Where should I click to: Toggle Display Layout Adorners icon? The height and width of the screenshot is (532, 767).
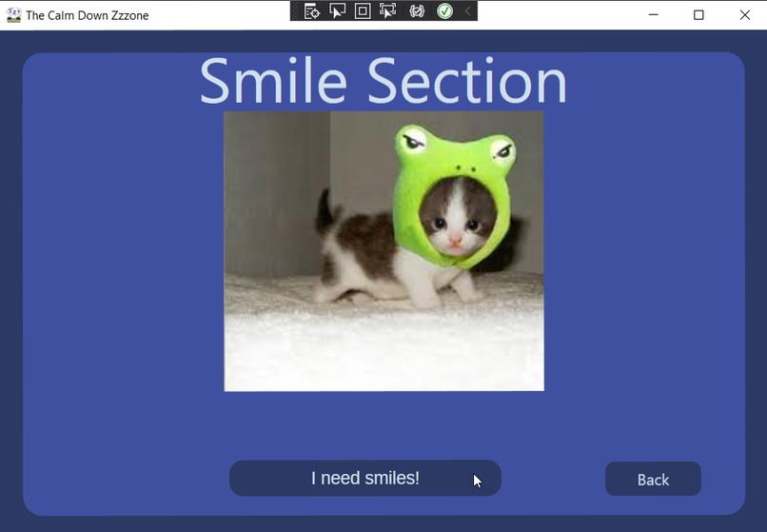coord(363,10)
